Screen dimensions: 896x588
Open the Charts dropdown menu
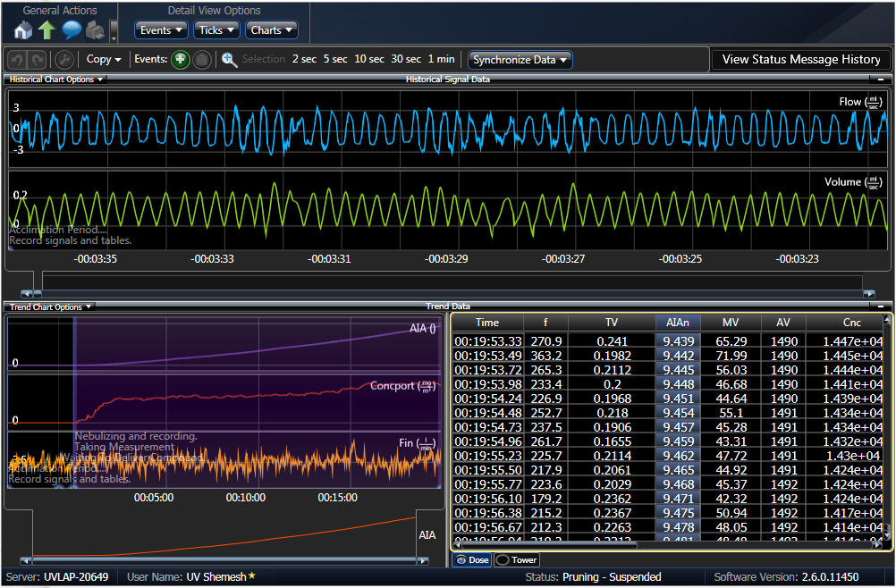click(x=272, y=30)
